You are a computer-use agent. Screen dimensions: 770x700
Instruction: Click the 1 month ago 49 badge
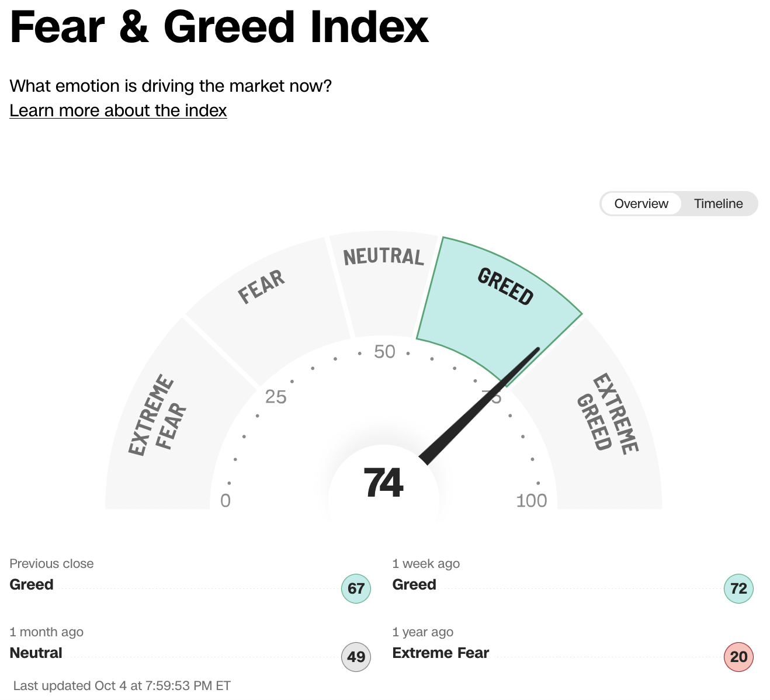tap(356, 657)
